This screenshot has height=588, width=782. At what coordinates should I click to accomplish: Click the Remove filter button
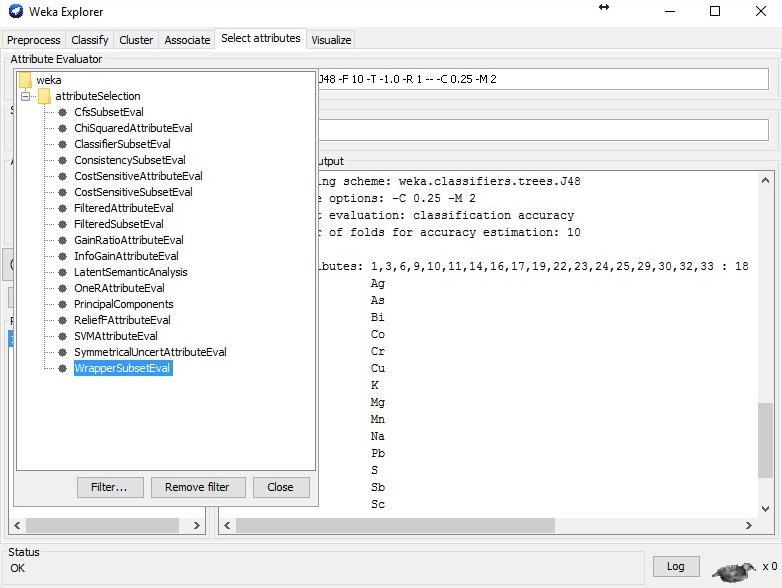pyautogui.click(x=198, y=487)
